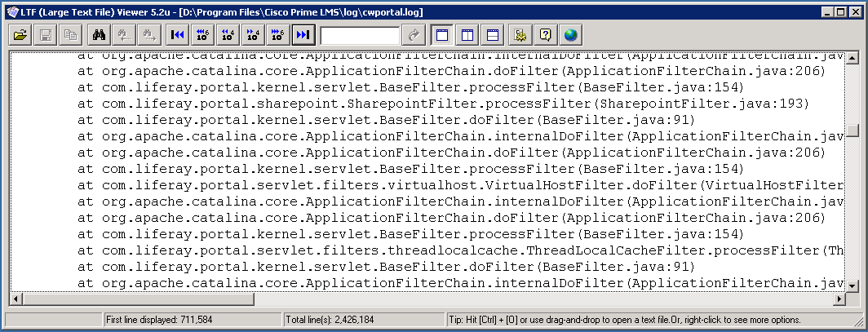Select the single pane view layout
This screenshot has height=332, width=868.
pyautogui.click(x=442, y=35)
